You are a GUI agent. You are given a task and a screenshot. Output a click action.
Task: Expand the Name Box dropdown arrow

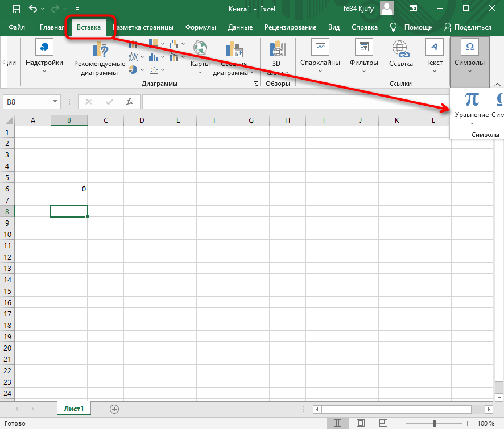click(x=55, y=102)
